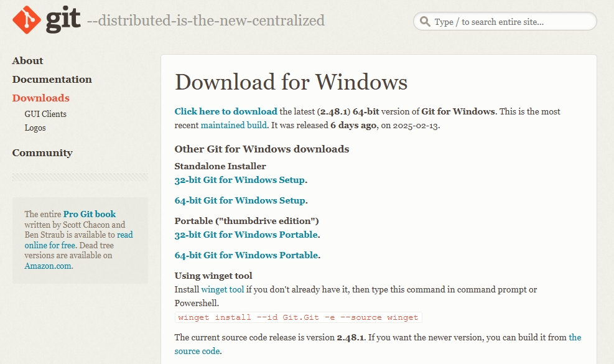Open GUI Clients subpage

(x=45, y=114)
